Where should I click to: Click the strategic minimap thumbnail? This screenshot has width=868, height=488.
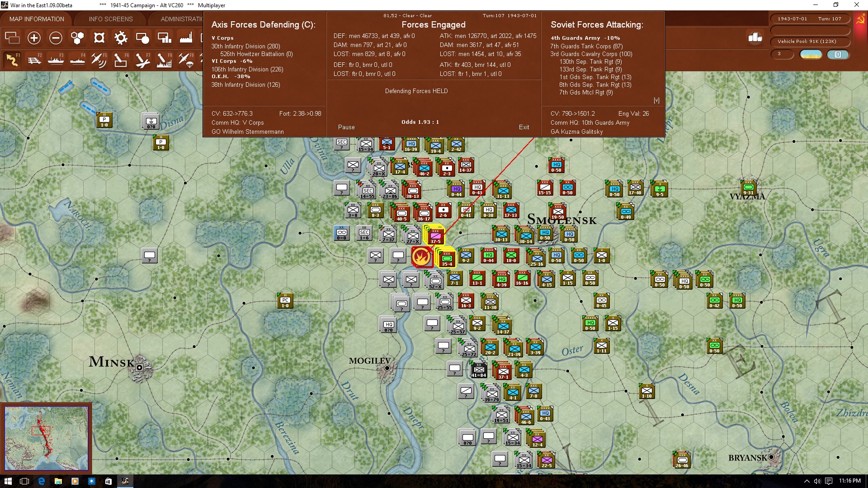(x=46, y=438)
